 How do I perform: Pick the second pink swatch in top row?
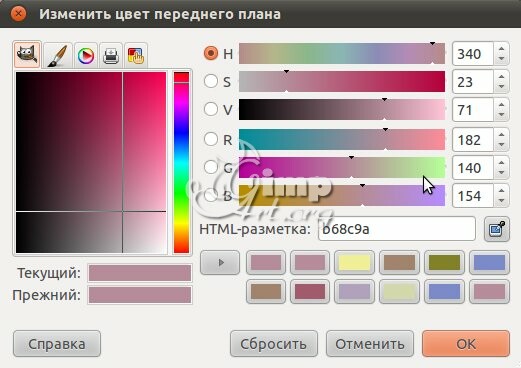(x=310, y=262)
